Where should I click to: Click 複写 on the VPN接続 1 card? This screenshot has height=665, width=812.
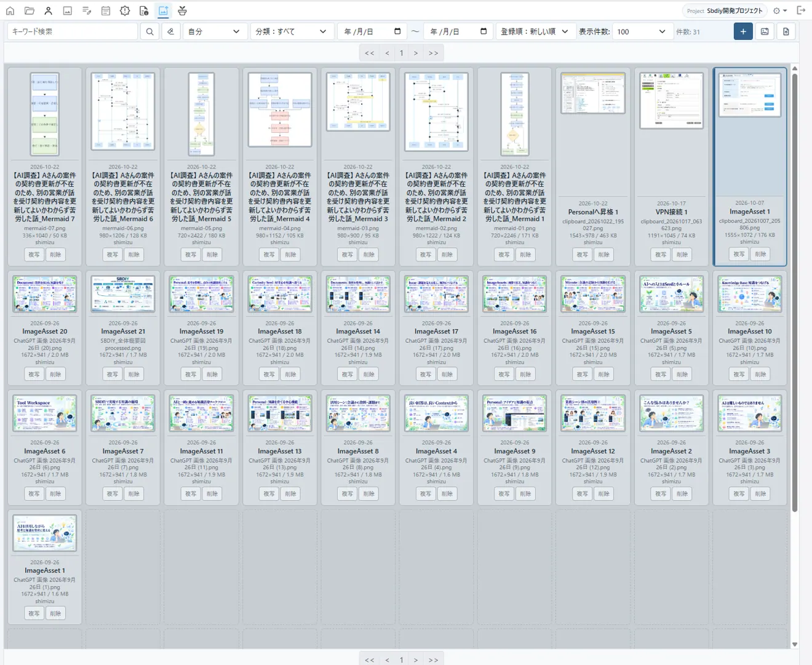661,255
